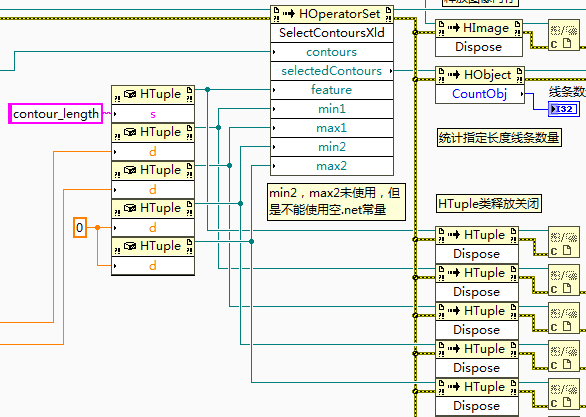Screen dimensions: 586x417
Task: Select the min2，max2未使用 comment box
Action: (x=336, y=202)
